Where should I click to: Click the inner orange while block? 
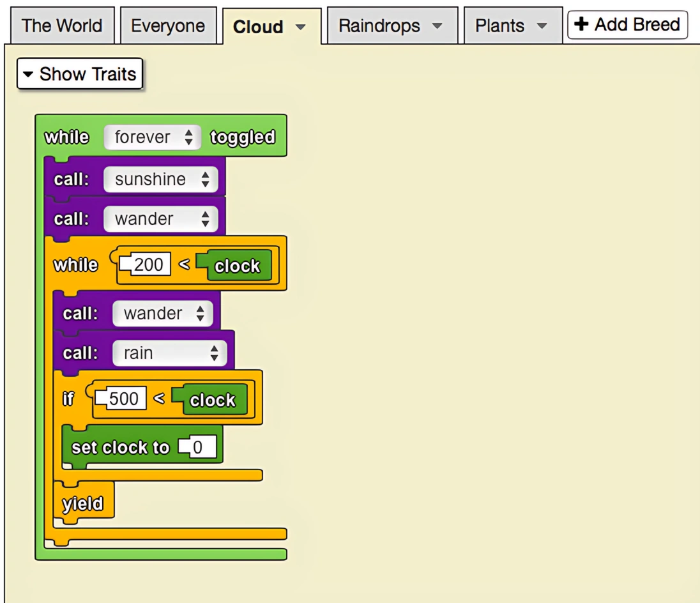[75, 264]
